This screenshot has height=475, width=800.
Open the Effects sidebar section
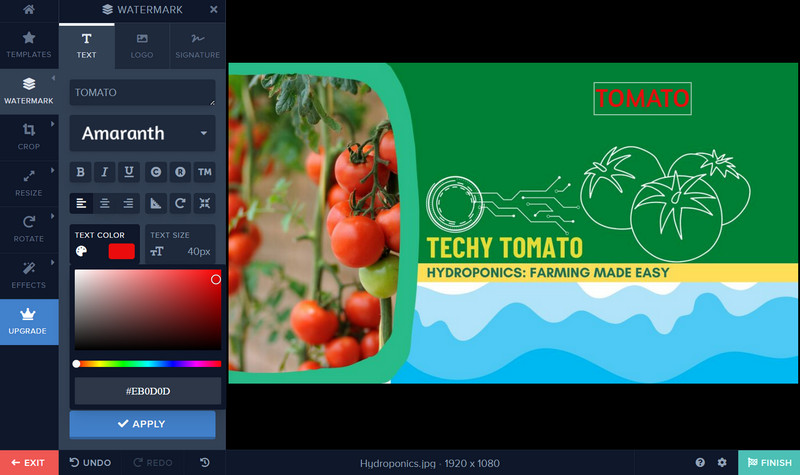coord(29,271)
